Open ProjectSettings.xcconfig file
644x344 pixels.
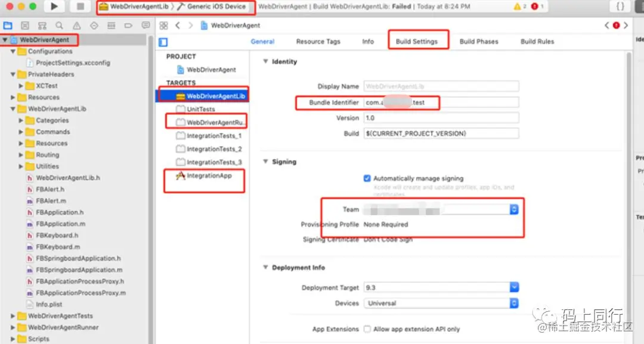pos(73,63)
